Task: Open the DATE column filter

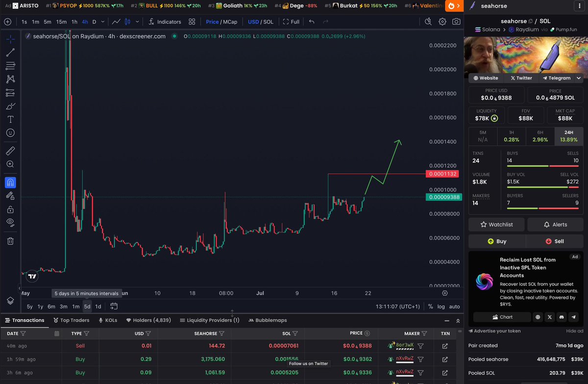Action: pyautogui.click(x=23, y=333)
